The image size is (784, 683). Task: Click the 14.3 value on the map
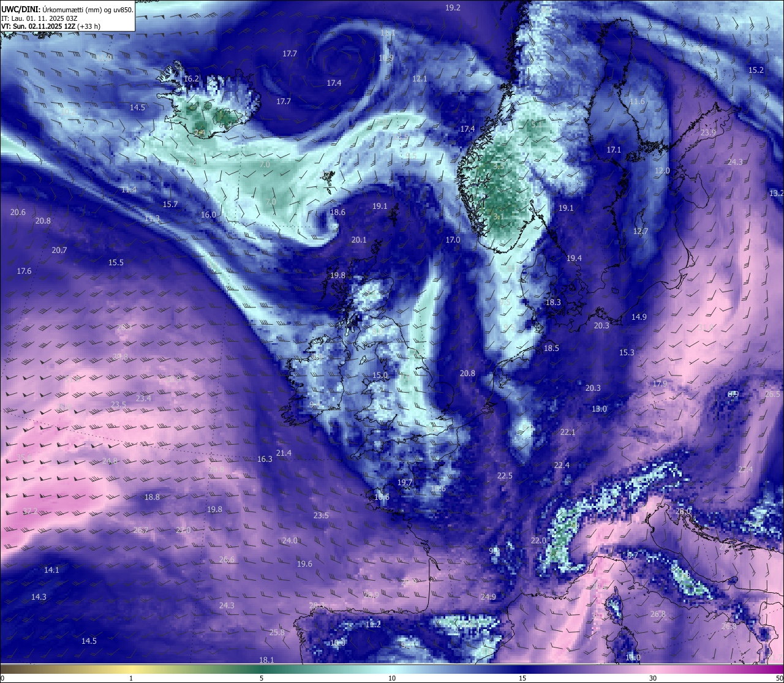pos(39,597)
